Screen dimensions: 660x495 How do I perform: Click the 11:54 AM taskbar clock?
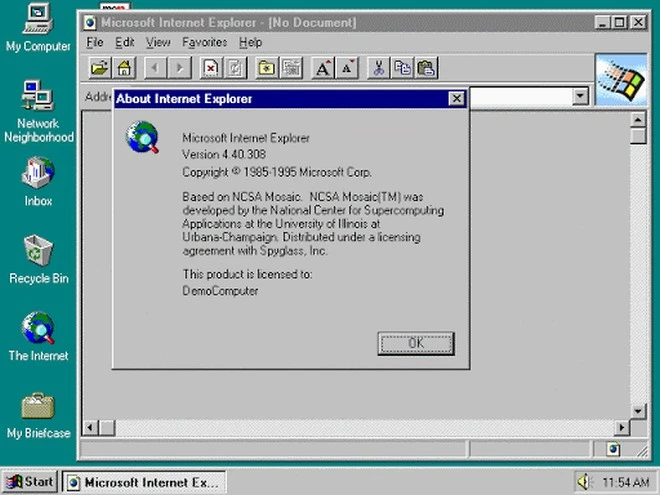pyautogui.click(x=625, y=482)
